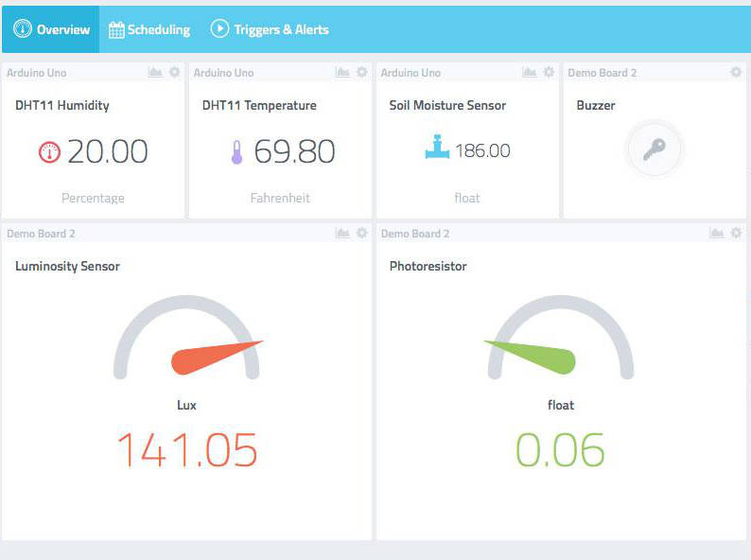Click Photoresistor widget settings gear

[x=736, y=234]
